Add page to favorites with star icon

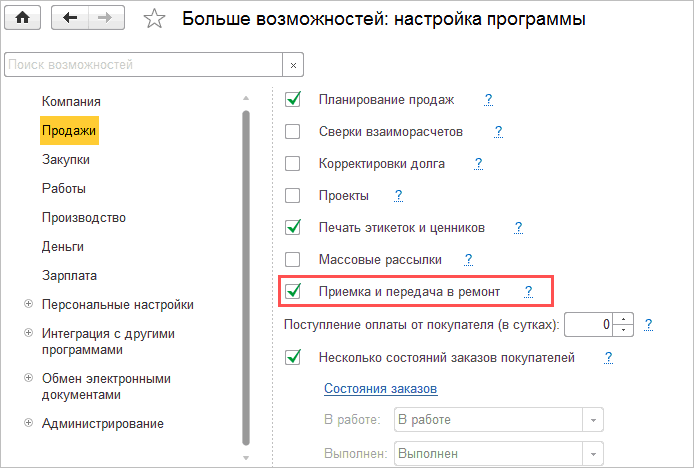154,19
